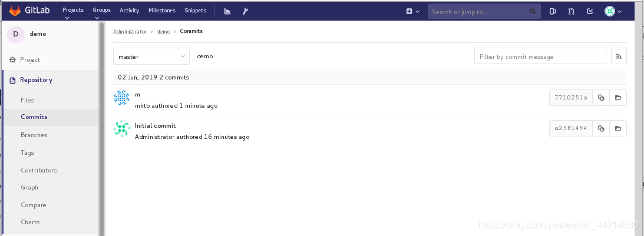Click the GitLab fox logo
Viewport: 644px width, 236px height.
pos(15,11)
